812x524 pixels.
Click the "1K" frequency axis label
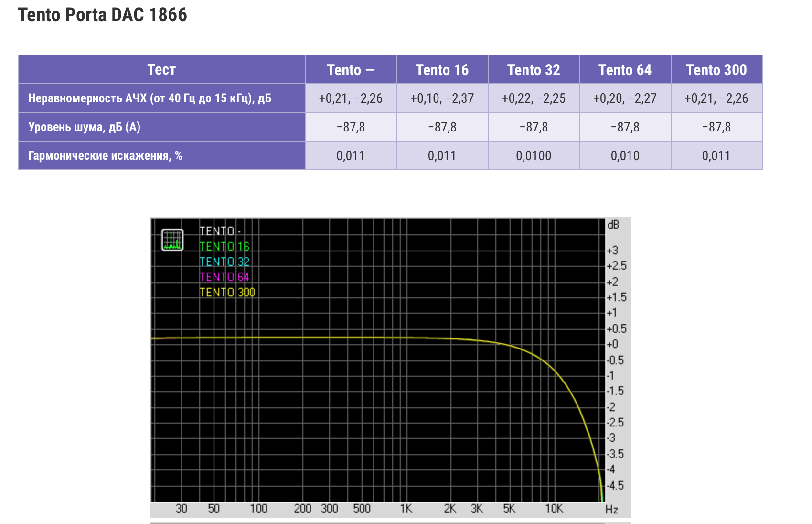(406, 509)
